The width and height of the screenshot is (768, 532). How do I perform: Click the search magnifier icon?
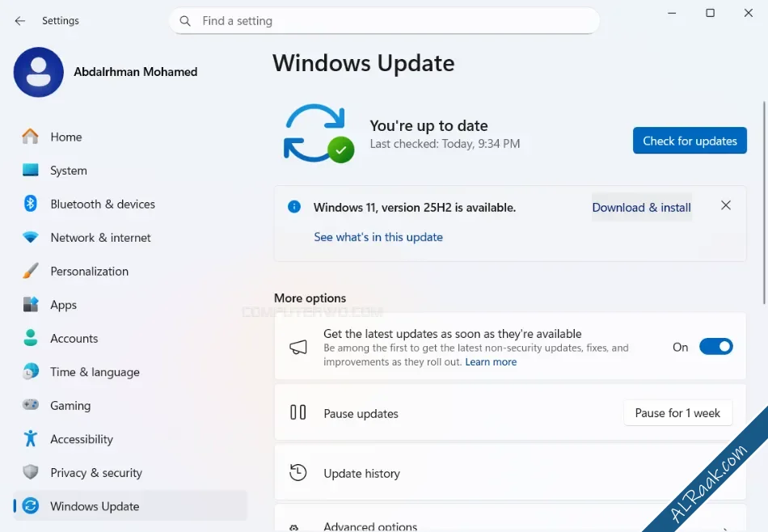185,21
